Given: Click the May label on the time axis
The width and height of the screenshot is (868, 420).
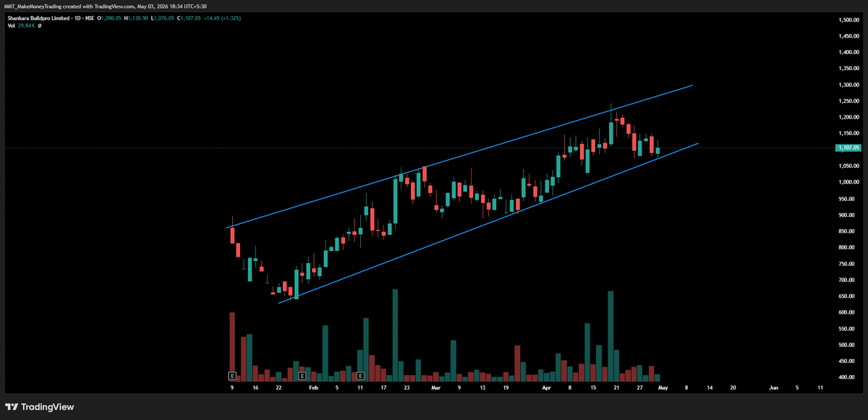Looking at the screenshot, I should (x=663, y=388).
